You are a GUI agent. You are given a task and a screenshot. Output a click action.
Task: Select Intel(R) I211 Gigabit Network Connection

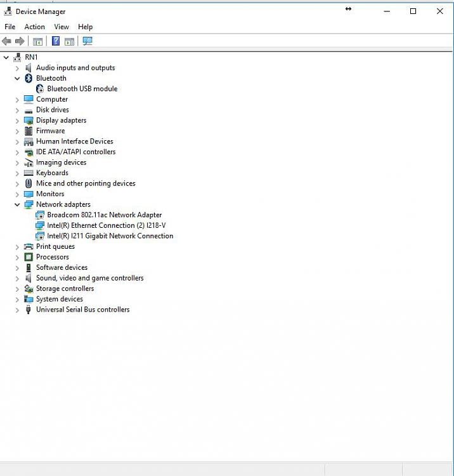tap(110, 236)
